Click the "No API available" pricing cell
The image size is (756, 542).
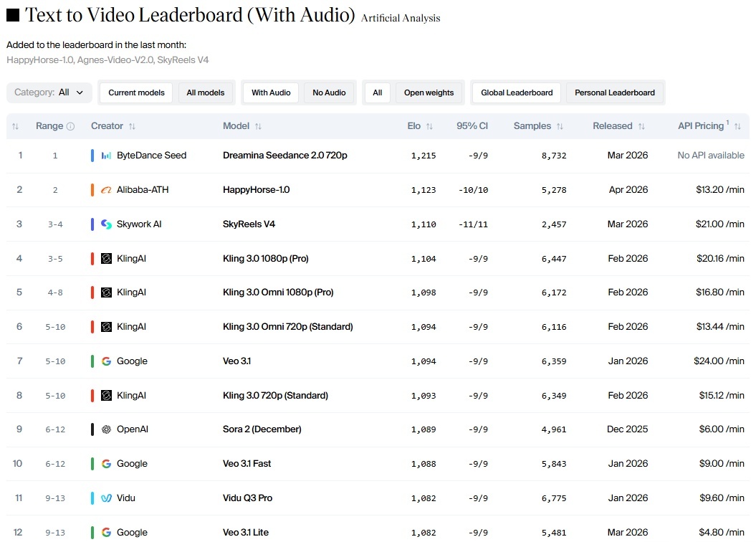tap(711, 156)
